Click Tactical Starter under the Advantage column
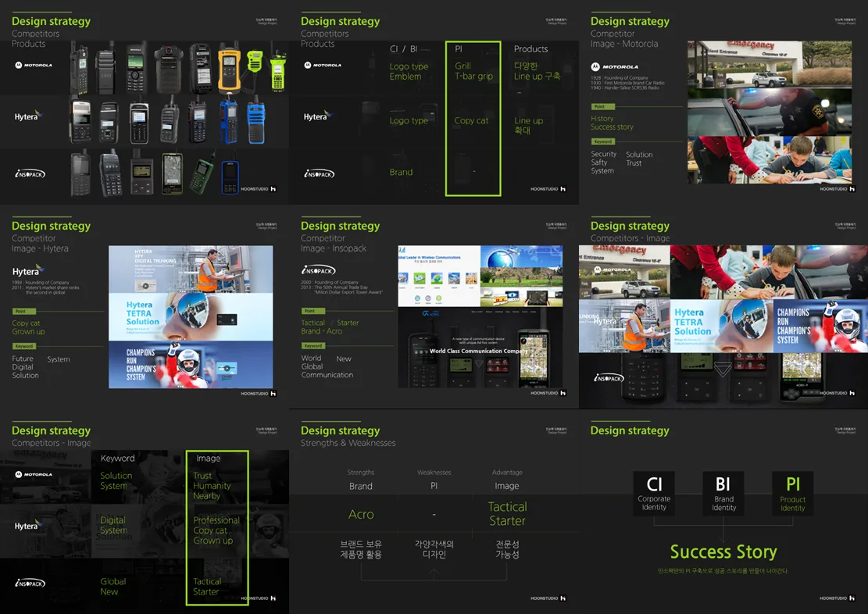 click(507, 514)
